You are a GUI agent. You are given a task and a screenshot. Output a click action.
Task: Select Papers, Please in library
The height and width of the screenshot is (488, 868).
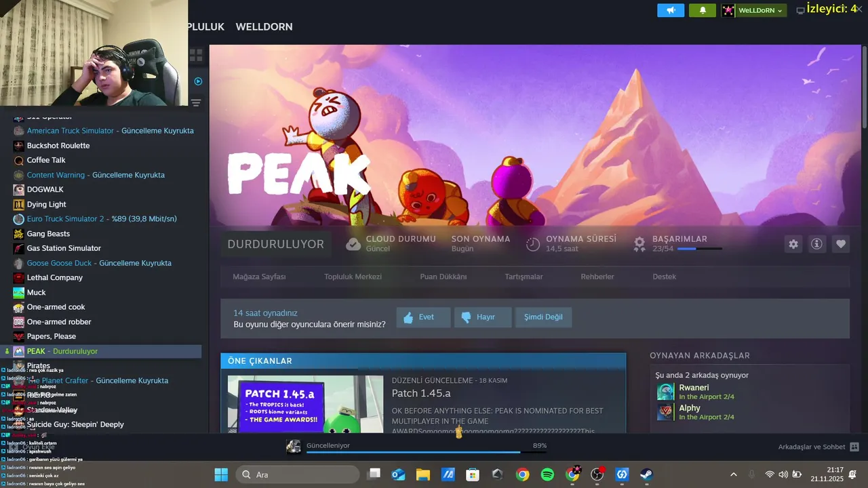click(x=52, y=337)
